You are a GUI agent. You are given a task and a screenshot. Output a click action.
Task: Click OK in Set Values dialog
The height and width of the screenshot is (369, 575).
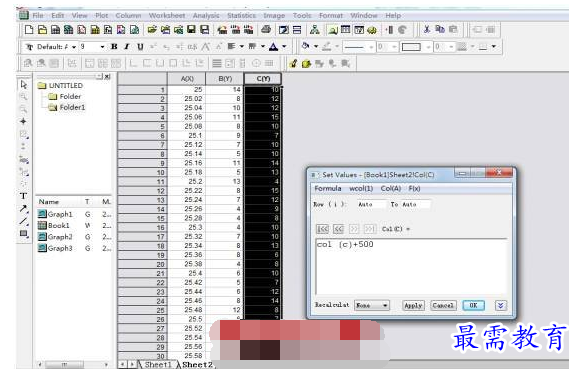tap(473, 305)
